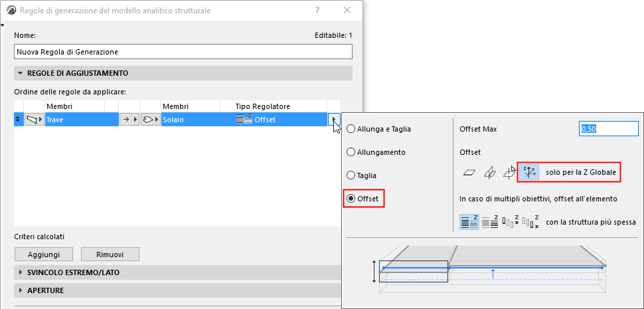
Task: Select the Offset radio button
Action: (351, 199)
